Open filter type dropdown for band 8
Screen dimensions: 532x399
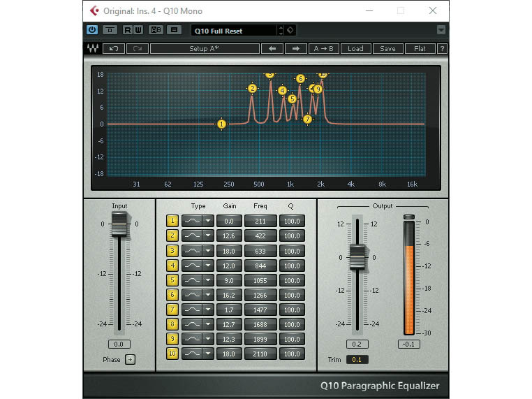click(208, 324)
